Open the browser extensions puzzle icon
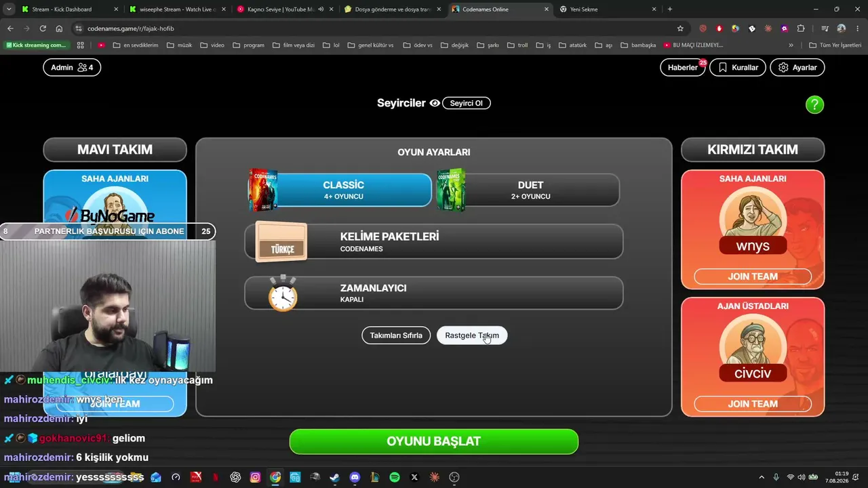 point(801,28)
